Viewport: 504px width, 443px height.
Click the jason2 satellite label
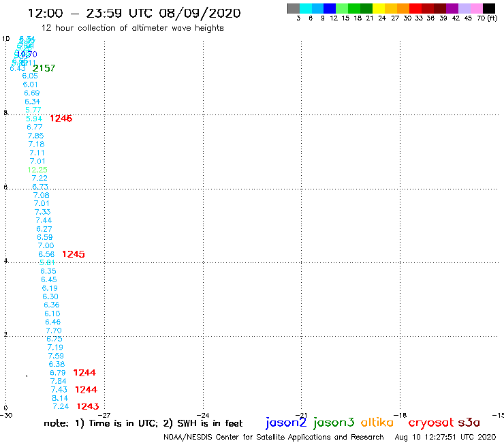tap(286, 423)
